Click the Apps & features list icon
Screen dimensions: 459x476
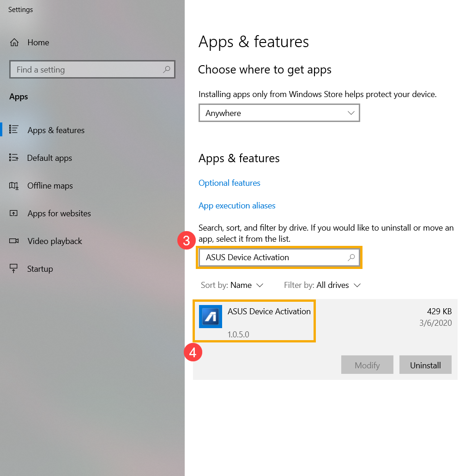(14, 129)
